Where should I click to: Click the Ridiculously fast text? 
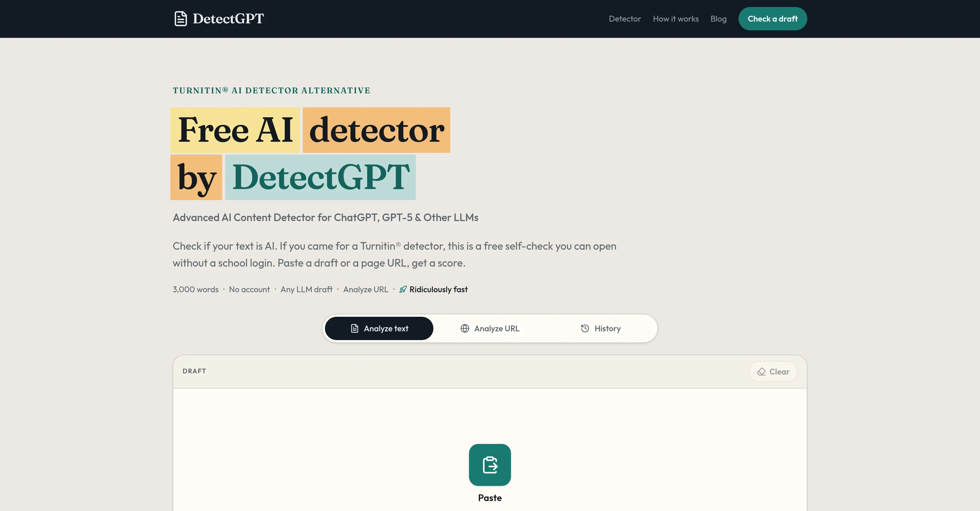click(438, 290)
